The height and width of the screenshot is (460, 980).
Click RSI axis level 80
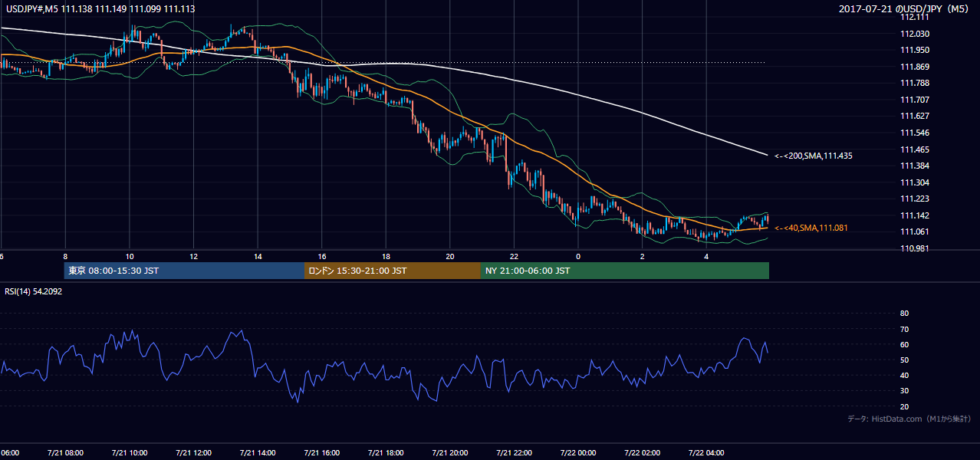click(904, 314)
